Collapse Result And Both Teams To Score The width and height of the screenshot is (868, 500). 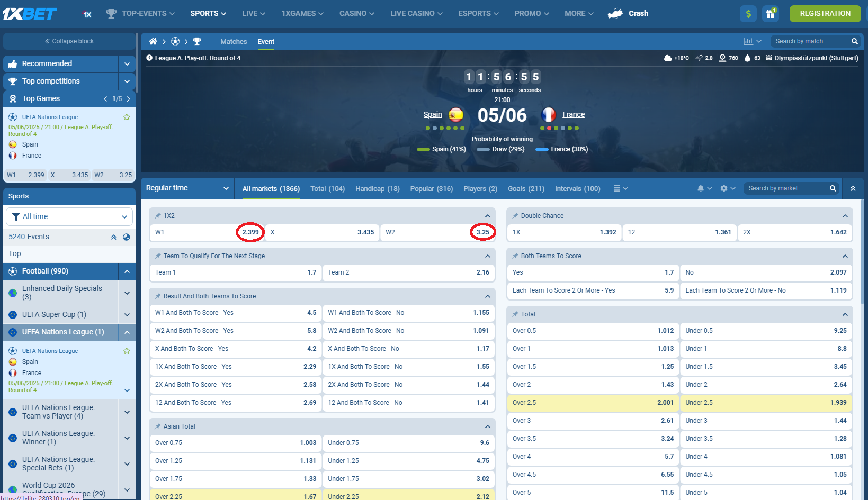[487, 296]
